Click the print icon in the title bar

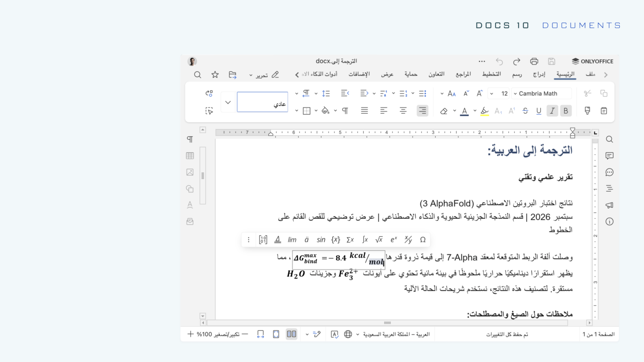tap(534, 61)
